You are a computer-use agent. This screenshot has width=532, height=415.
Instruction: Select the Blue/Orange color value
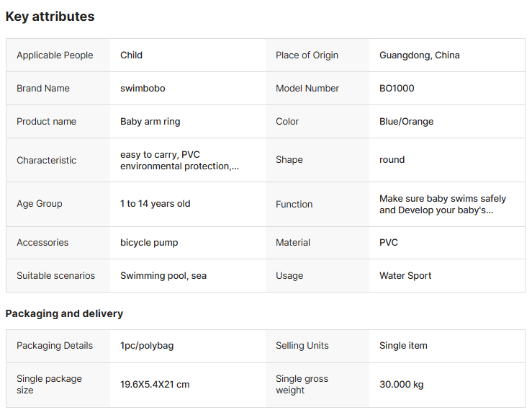coord(406,121)
